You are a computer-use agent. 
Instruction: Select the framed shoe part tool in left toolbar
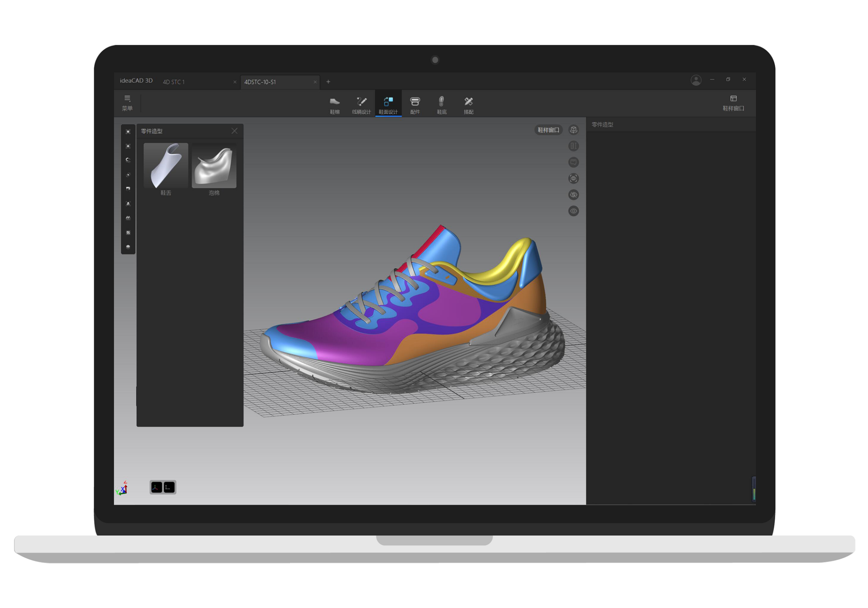point(128,203)
